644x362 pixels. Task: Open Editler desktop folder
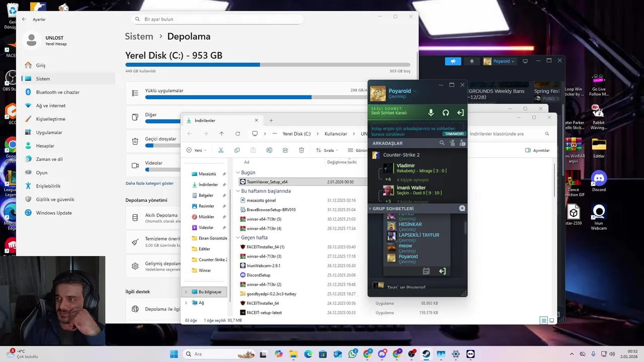[599, 148]
